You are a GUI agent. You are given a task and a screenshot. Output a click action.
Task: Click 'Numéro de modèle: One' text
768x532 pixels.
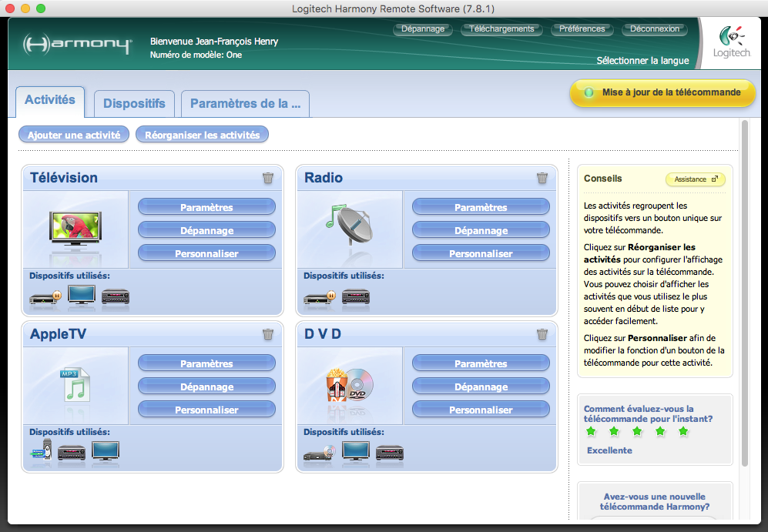(x=196, y=55)
